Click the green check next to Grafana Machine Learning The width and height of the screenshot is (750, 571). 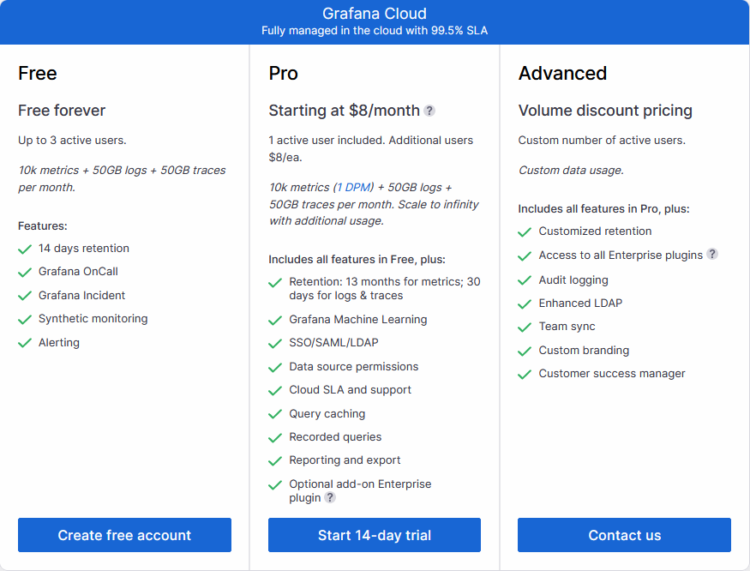point(275,320)
